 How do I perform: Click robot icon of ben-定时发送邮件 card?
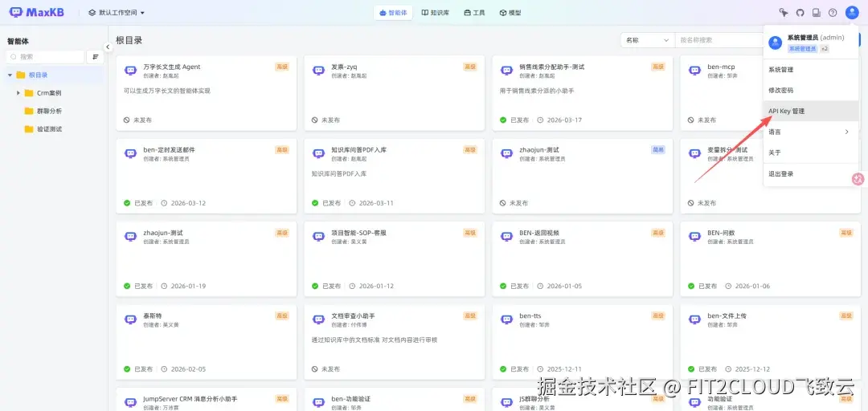[131, 153]
